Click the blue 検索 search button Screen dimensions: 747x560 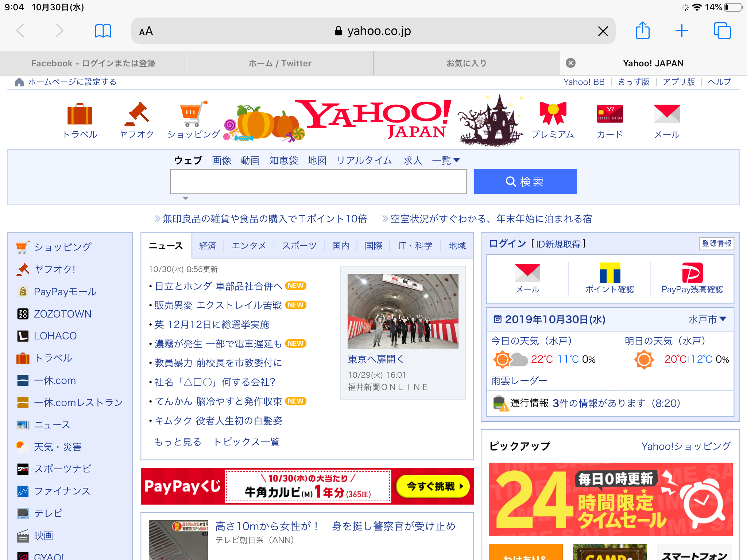tap(525, 182)
